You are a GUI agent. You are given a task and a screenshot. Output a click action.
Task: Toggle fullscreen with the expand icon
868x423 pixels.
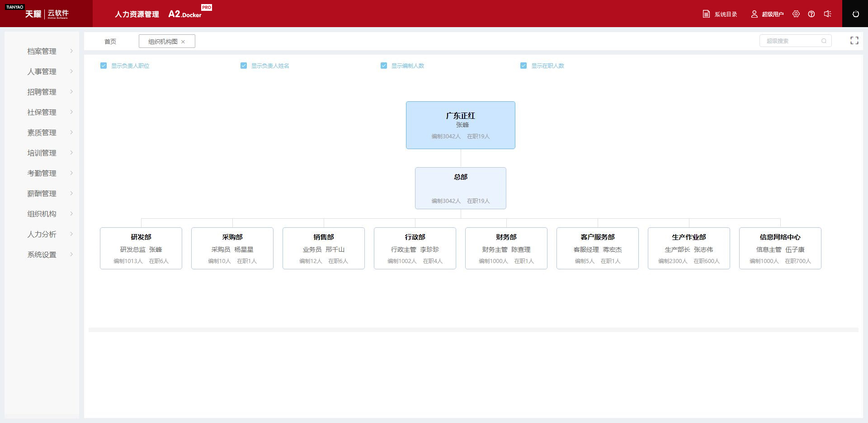point(854,41)
